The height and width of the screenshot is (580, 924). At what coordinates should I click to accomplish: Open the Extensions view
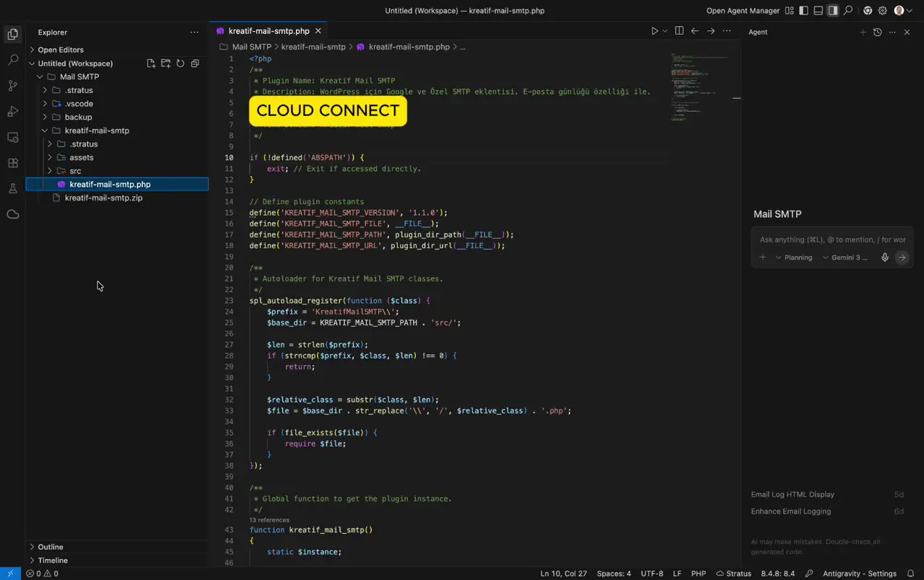tap(12, 163)
